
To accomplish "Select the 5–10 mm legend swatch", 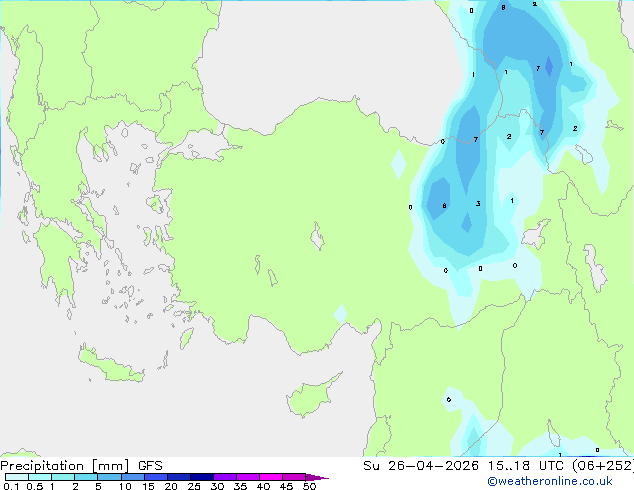I will tap(109, 477).
